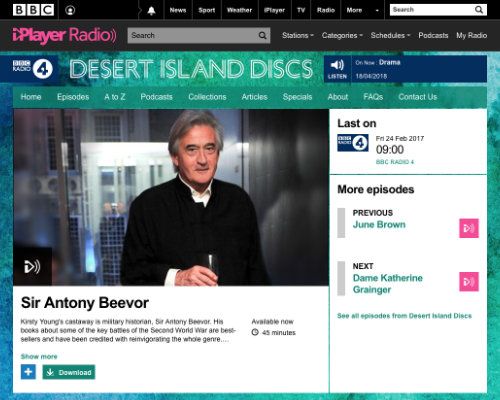Click the iPlayer Radio logo
The image size is (500, 400).
click(64, 35)
